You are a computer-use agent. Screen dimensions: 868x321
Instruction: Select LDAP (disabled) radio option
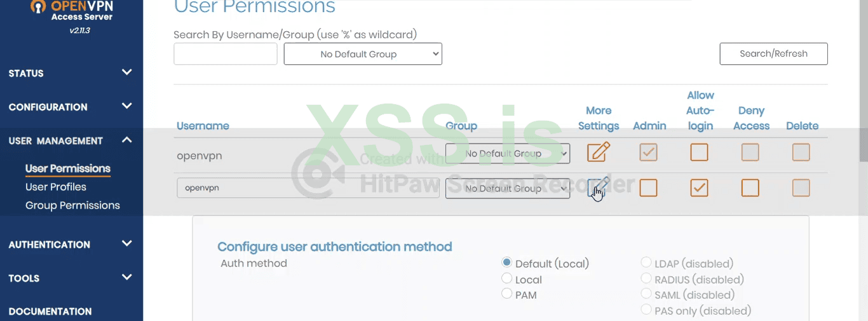[646, 263]
